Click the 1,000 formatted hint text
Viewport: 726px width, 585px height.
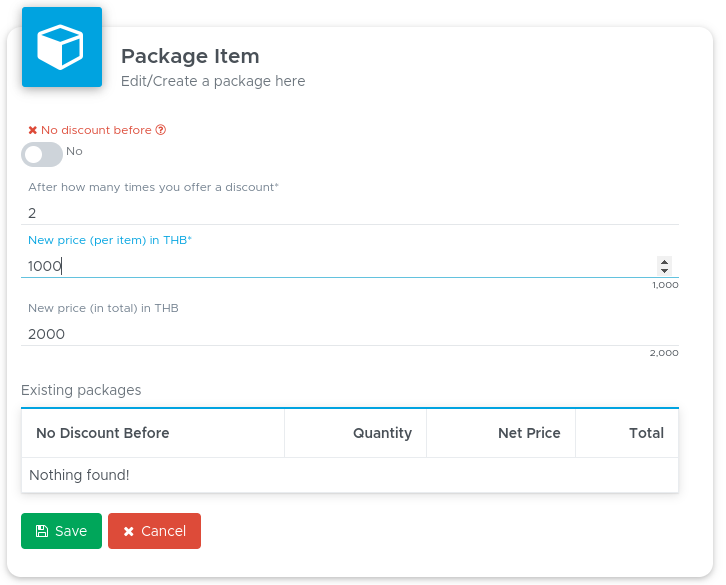(x=665, y=285)
